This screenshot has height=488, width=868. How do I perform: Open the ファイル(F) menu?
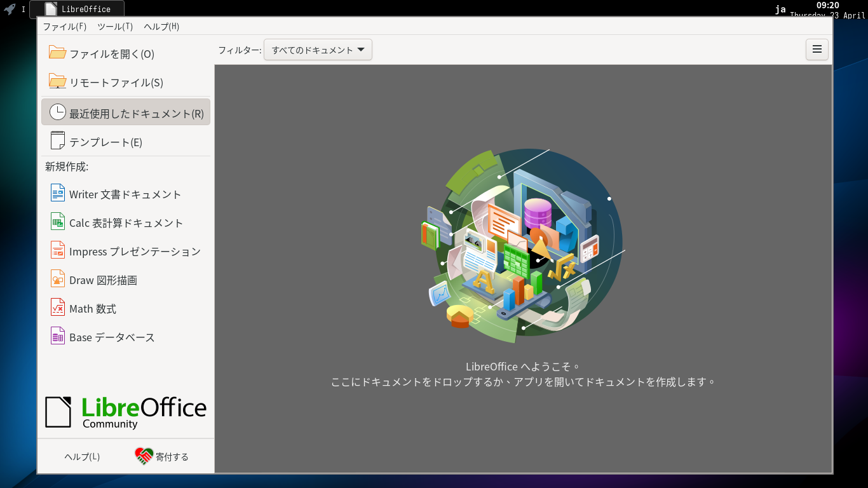(x=64, y=27)
